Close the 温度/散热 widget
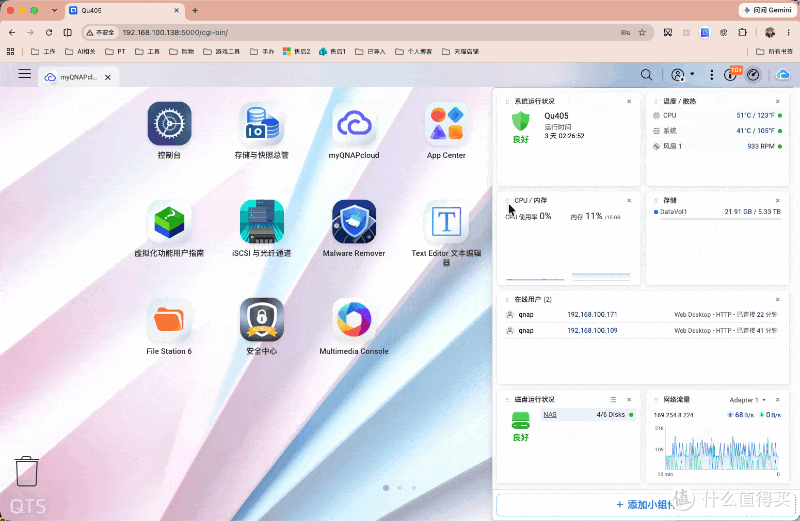This screenshot has height=521, width=800. [x=778, y=102]
